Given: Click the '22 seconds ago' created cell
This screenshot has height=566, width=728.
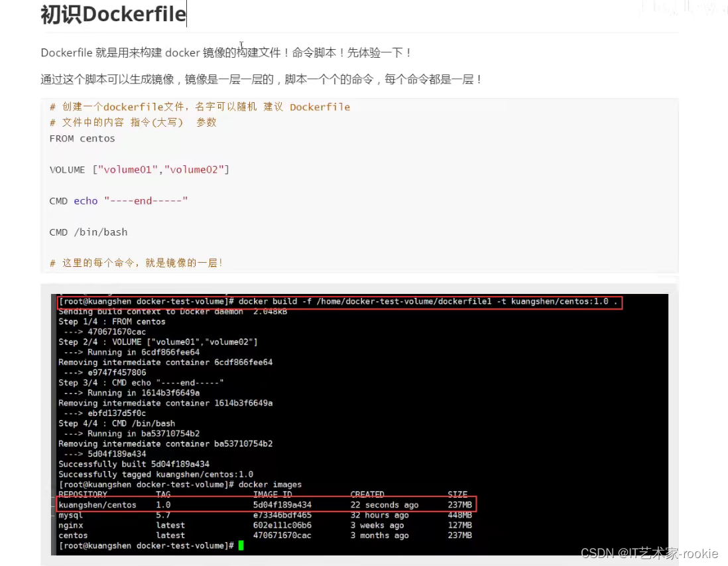Looking at the screenshot, I should point(385,505).
